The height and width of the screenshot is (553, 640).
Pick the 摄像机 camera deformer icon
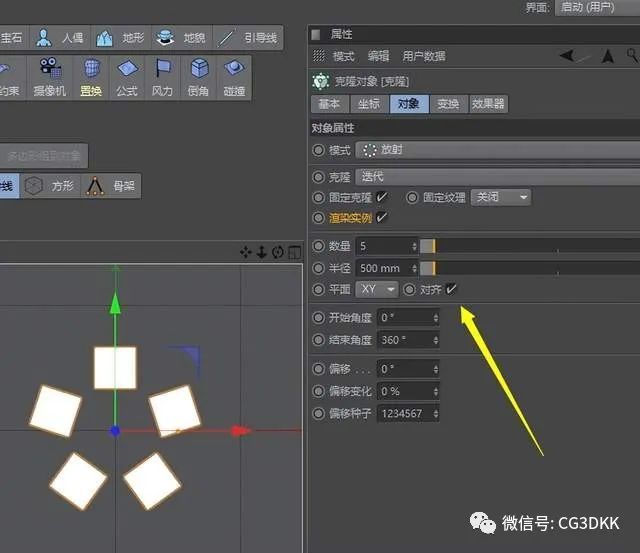click(x=50, y=68)
